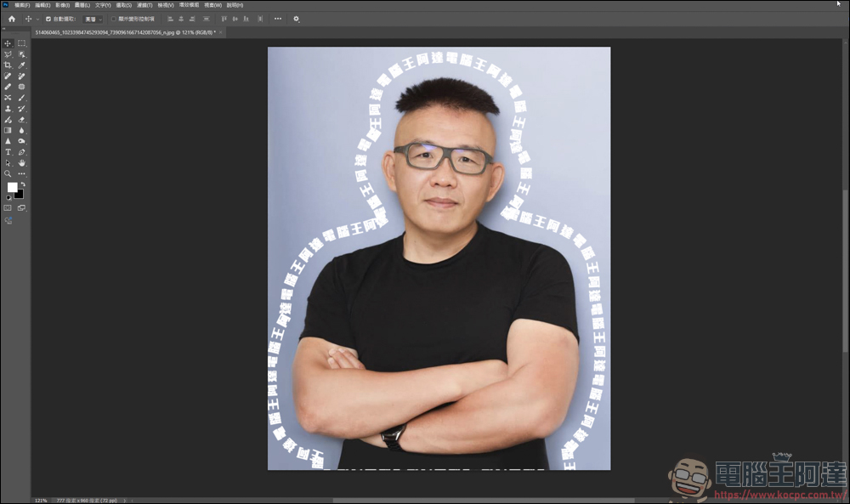Open the gear settings in options bar
Screen dimensions: 850x504
(296, 19)
